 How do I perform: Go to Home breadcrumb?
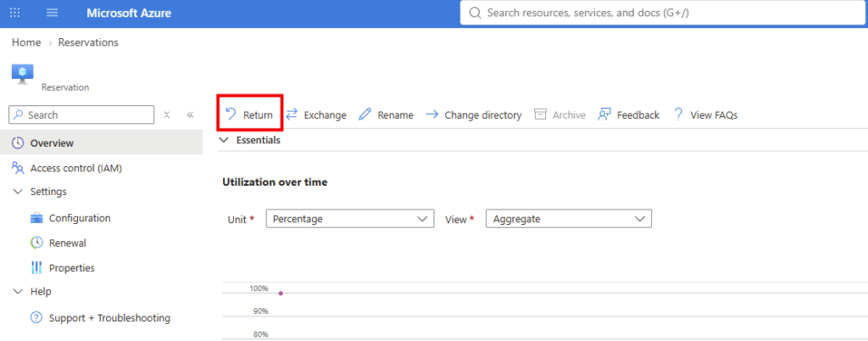[26, 42]
